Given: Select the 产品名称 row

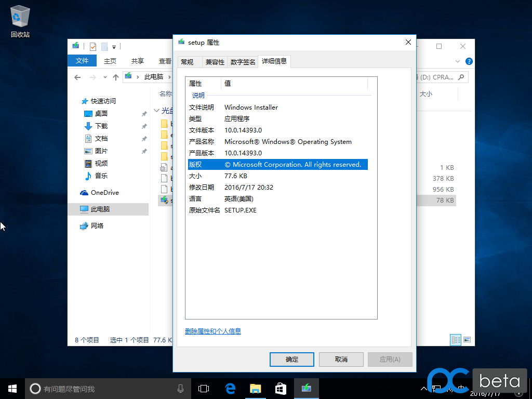Looking at the screenshot, I should click(x=278, y=142).
